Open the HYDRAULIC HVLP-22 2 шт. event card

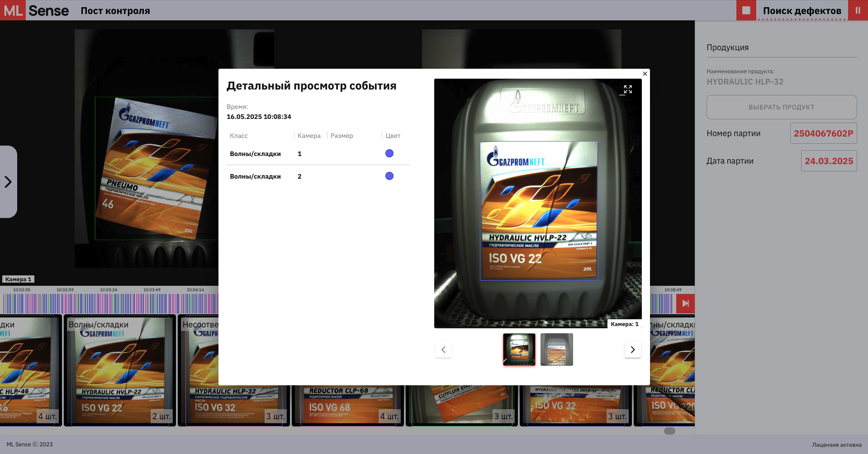coord(120,370)
